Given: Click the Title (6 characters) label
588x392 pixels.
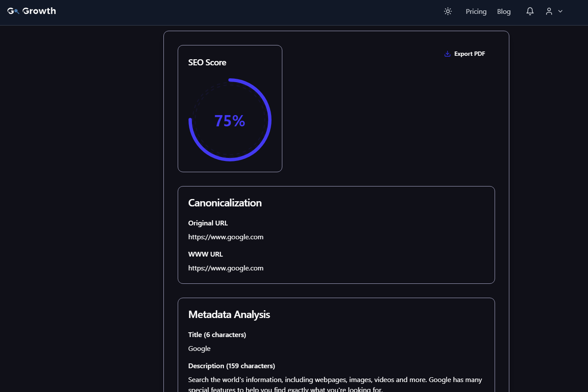Looking at the screenshot, I should (x=217, y=334).
